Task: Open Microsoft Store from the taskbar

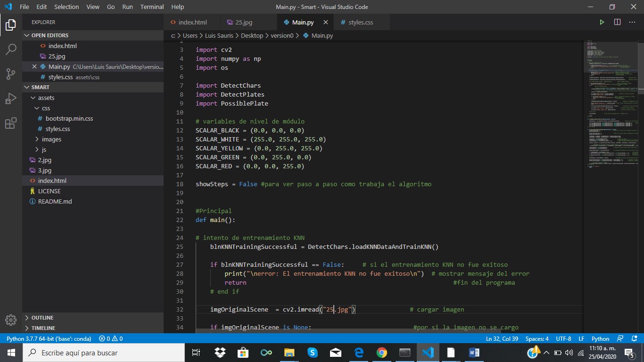Action: (x=243, y=353)
